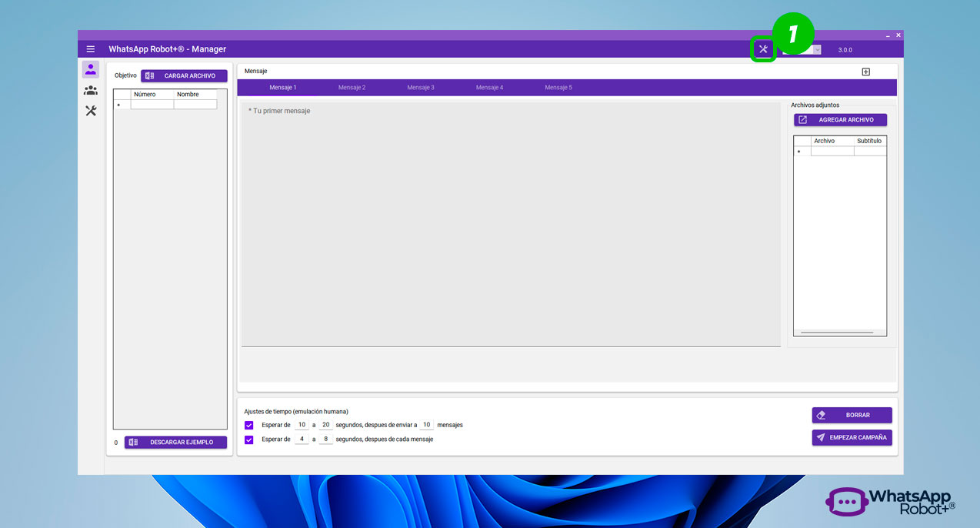Switch to the Mensaje 1 tab
This screenshot has height=528, width=980.
283,88
